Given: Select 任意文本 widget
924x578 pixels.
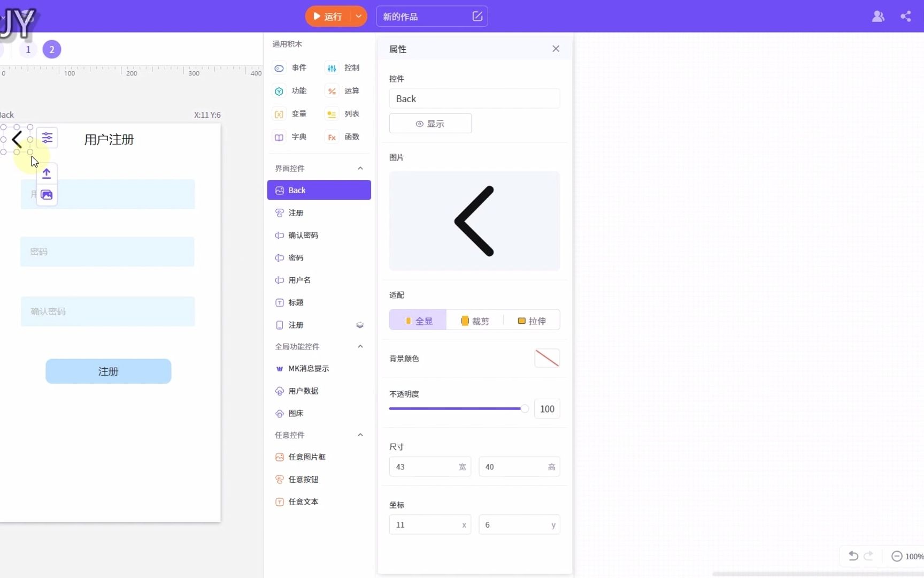Looking at the screenshot, I should pos(319,502).
